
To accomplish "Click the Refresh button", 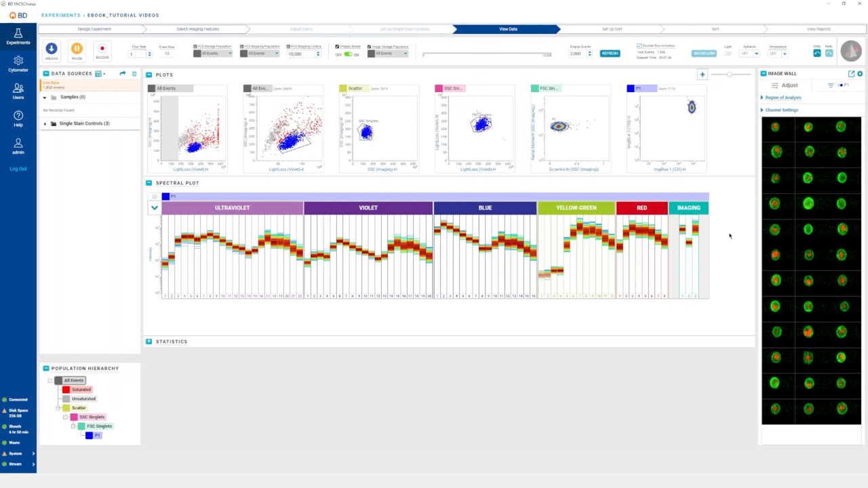I will pyautogui.click(x=610, y=54).
